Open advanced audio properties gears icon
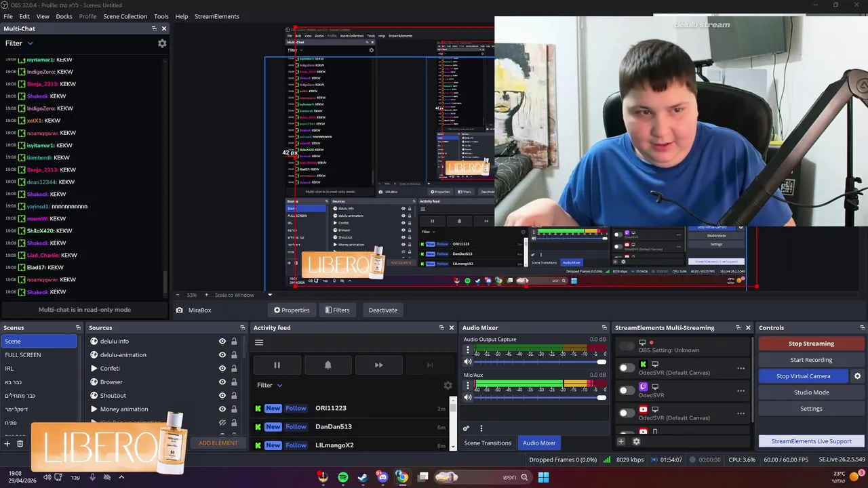868x488 pixels. 466,428
